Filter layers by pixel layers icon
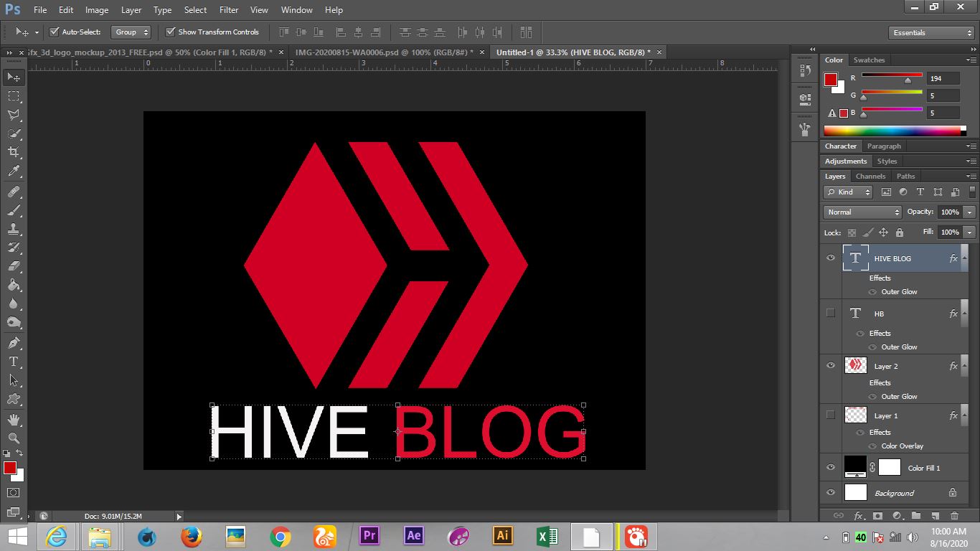980x551 pixels. click(886, 192)
